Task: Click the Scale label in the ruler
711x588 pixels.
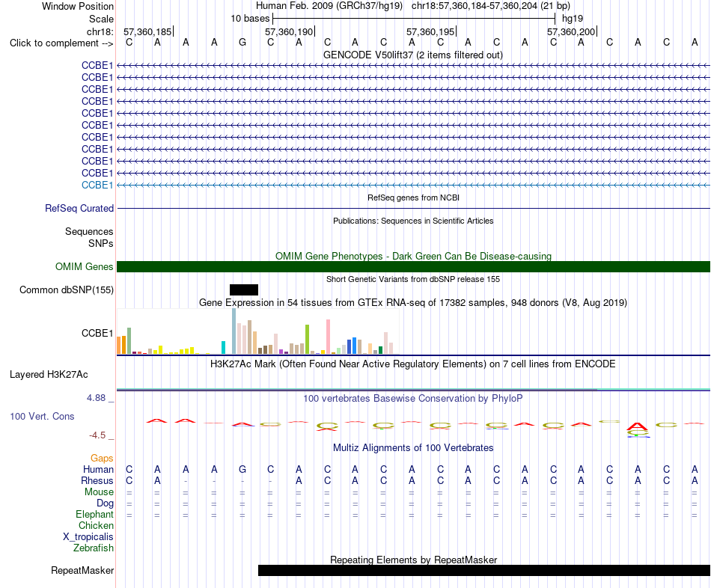Action: point(101,19)
